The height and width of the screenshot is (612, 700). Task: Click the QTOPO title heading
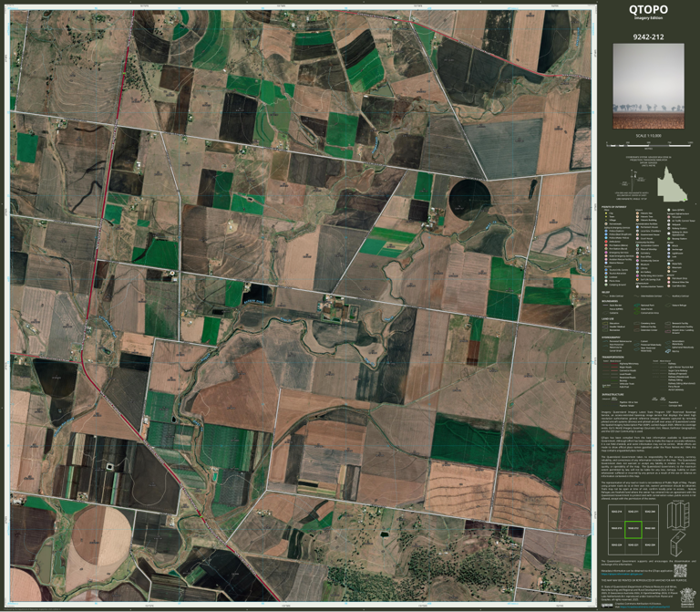(648, 9)
